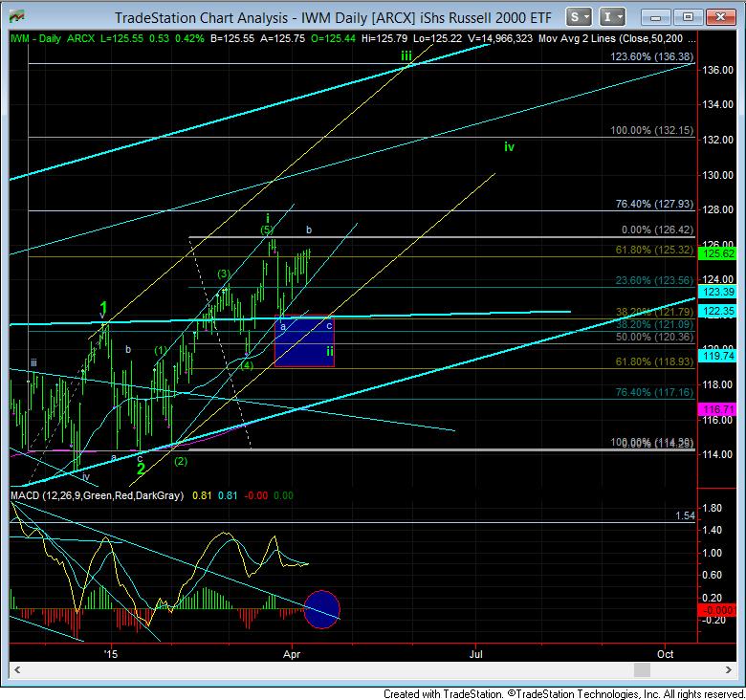Click the 76.40% (117.16) retracement label
Image resolution: width=746 pixels, height=700 pixels.
(654, 392)
